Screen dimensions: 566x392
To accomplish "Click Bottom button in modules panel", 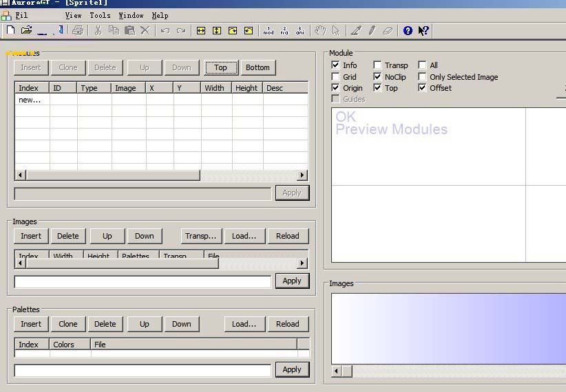I will pyautogui.click(x=258, y=67).
